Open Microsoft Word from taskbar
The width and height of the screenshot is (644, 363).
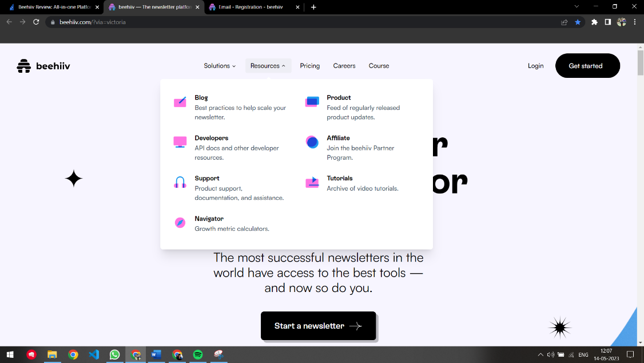pos(157,354)
